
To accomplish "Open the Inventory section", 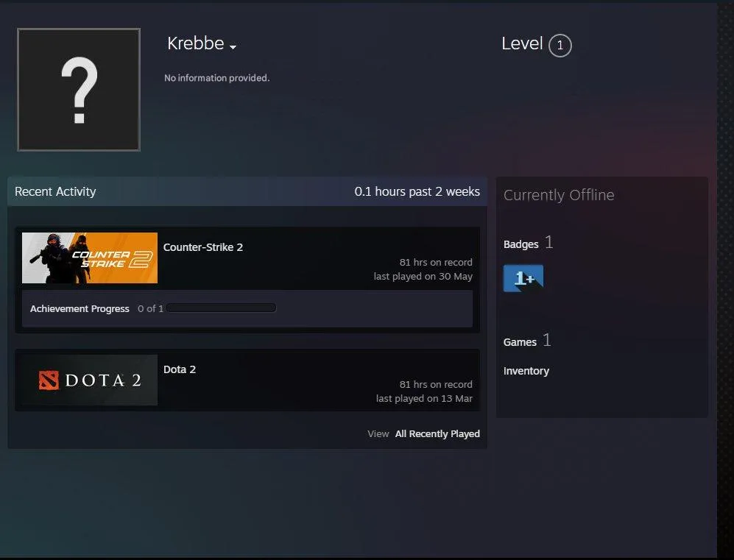I will (526, 371).
